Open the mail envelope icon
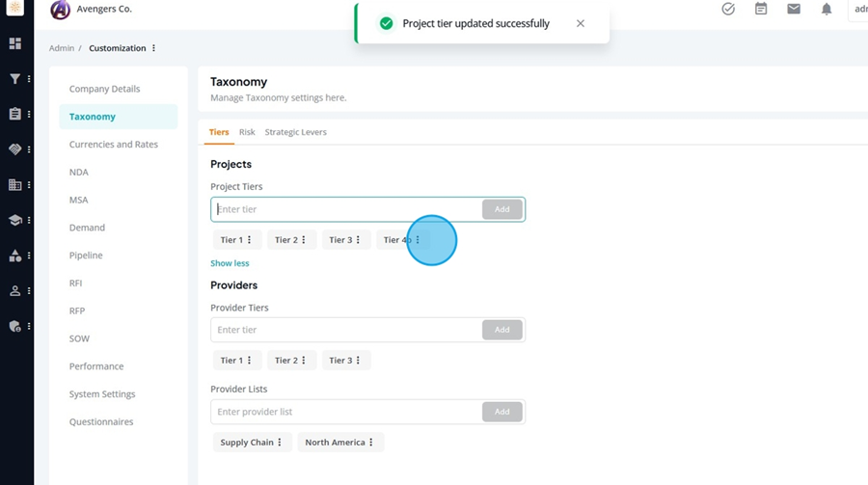 [794, 9]
